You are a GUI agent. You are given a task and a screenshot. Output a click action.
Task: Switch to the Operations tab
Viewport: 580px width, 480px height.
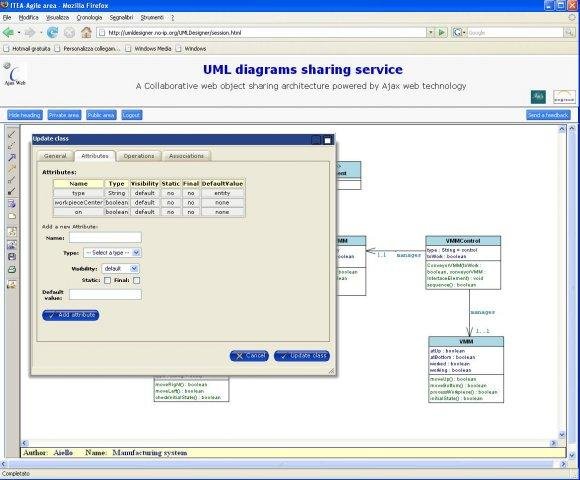(x=139, y=156)
